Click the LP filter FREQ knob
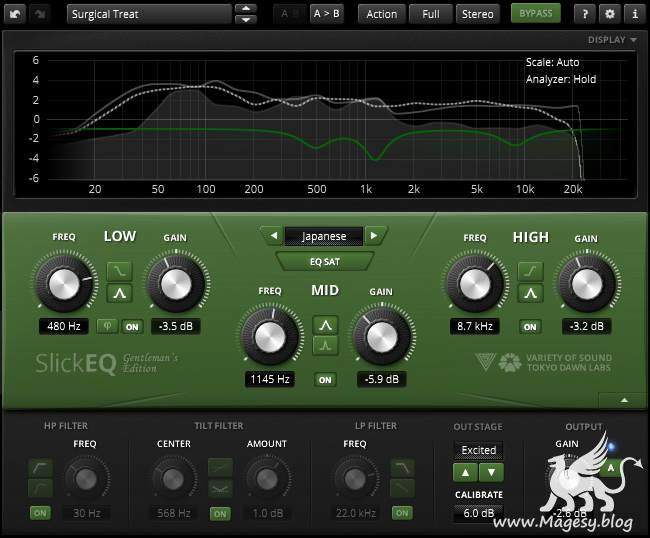Viewport: 650px width, 538px height. (355, 479)
